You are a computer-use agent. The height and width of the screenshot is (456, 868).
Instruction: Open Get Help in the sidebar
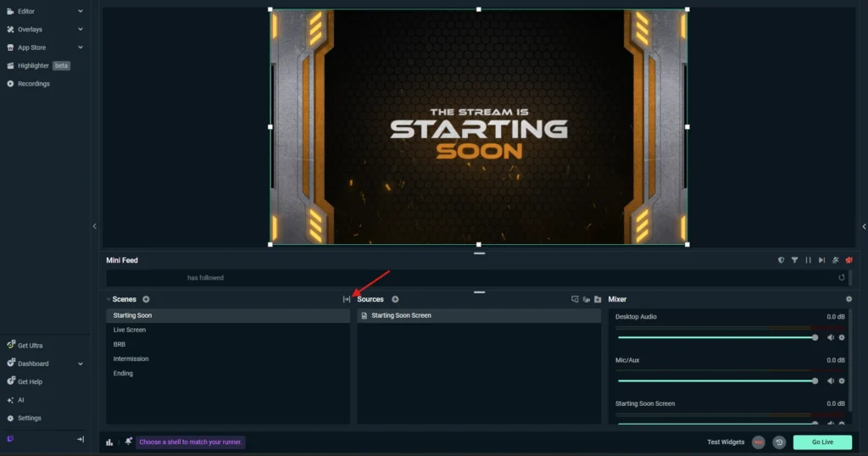tap(30, 382)
